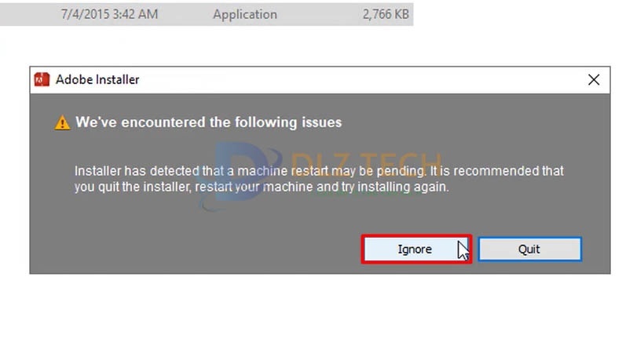Click the Quit button
Viewport: 644px width, 353px height.
530,249
